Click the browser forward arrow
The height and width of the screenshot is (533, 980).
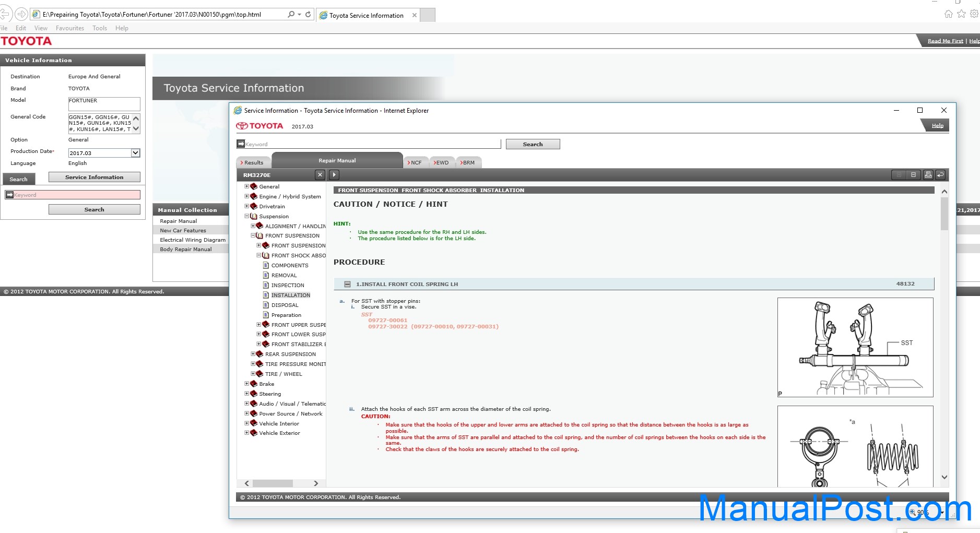click(21, 14)
